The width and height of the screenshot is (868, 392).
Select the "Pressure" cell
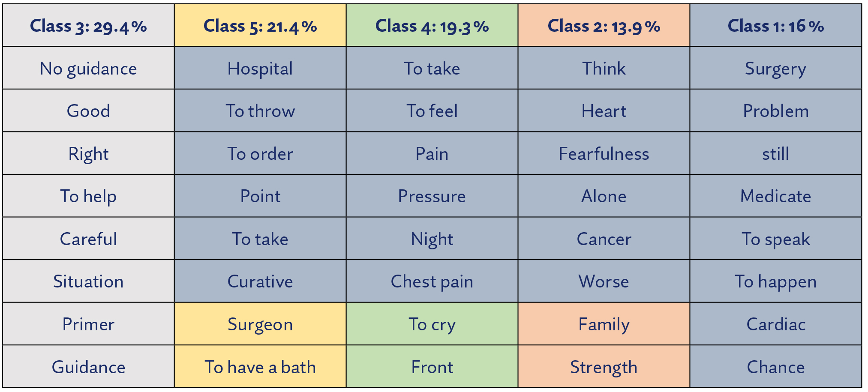point(432,196)
